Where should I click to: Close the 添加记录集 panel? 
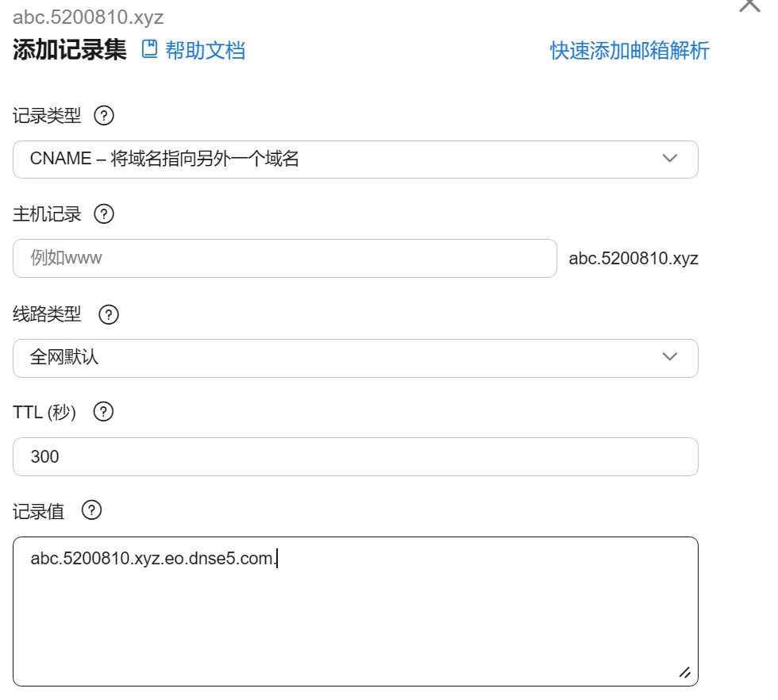click(x=749, y=5)
